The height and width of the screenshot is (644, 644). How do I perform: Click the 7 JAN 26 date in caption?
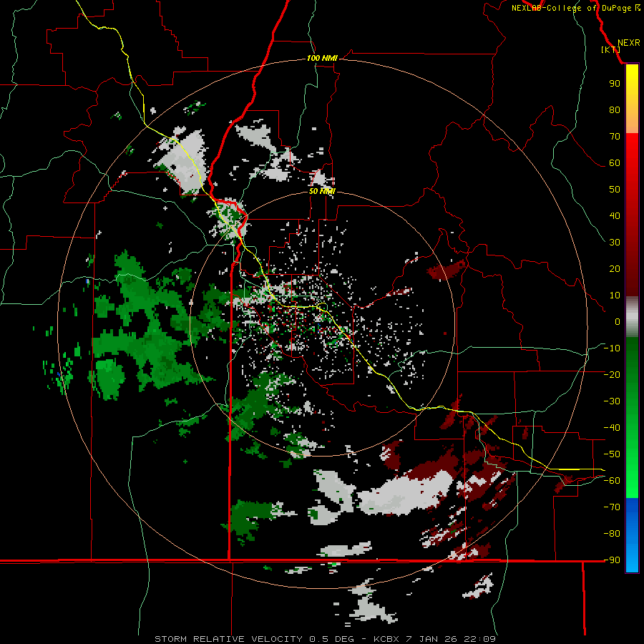click(x=431, y=639)
